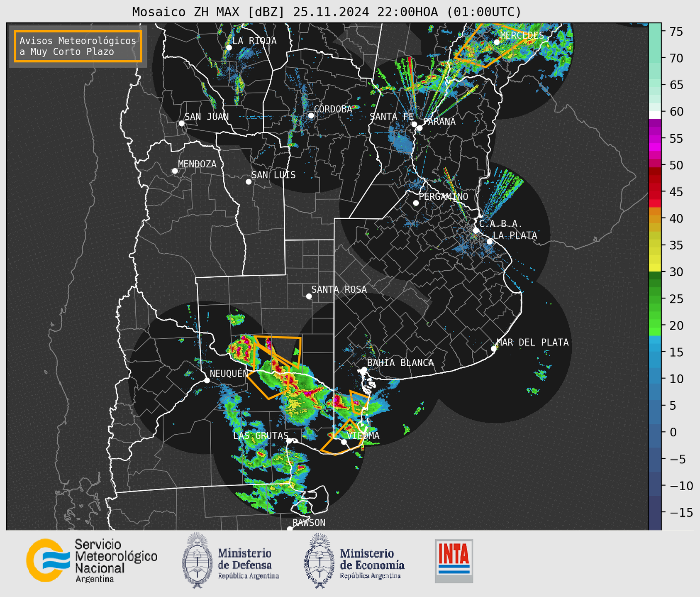Click the INTA logo
The height and width of the screenshot is (597, 700).
click(x=454, y=561)
